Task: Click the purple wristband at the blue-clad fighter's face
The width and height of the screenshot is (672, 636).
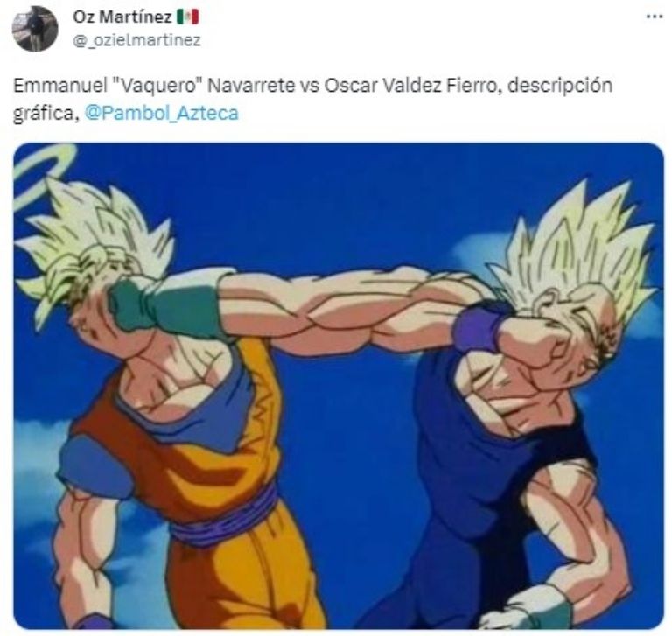Action: tap(480, 328)
